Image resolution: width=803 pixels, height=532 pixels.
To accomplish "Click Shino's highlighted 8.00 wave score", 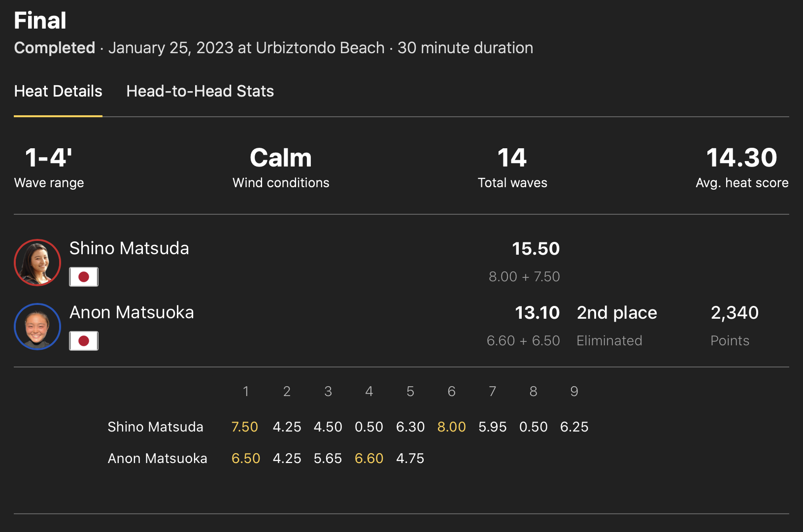I will [451, 427].
